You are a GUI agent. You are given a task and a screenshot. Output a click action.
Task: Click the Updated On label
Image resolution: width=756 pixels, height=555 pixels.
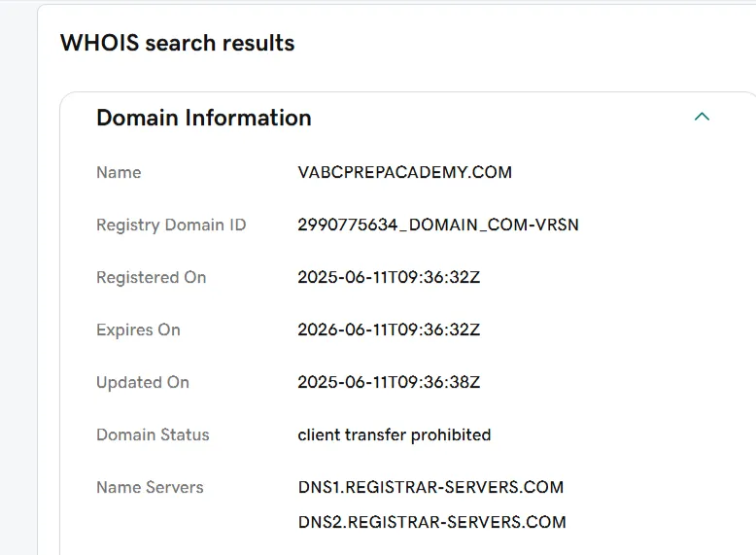[x=142, y=383]
